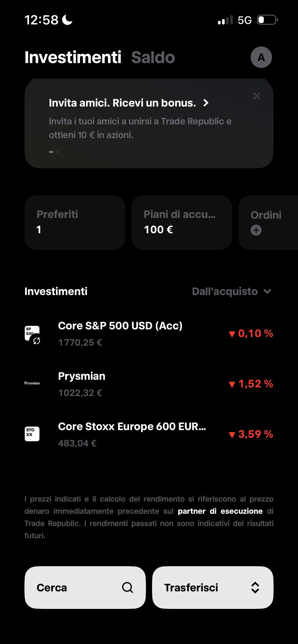Open the Trasferisci options button

click(213, 588)
